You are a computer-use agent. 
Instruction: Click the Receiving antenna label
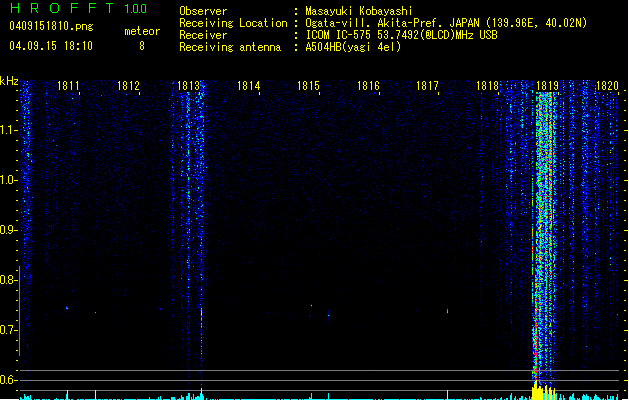tap(230, 47)
